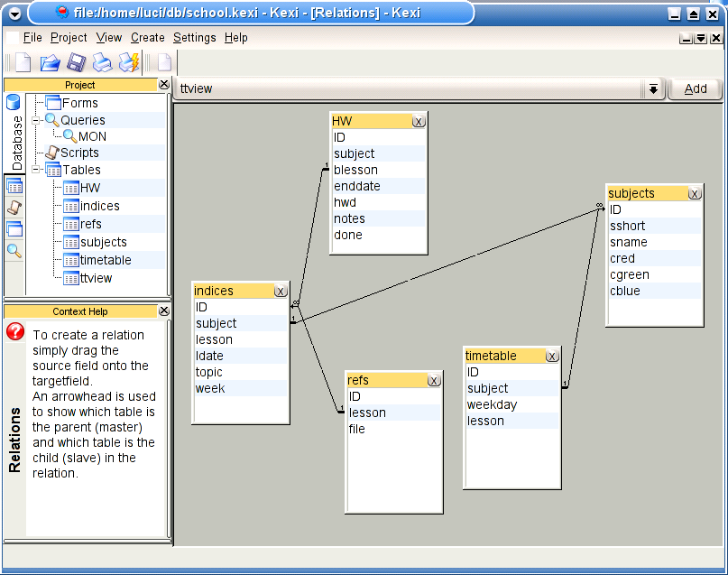Remove the HW table from relations view
This screenshot has height=575, width=728.
tap(419, 121)
